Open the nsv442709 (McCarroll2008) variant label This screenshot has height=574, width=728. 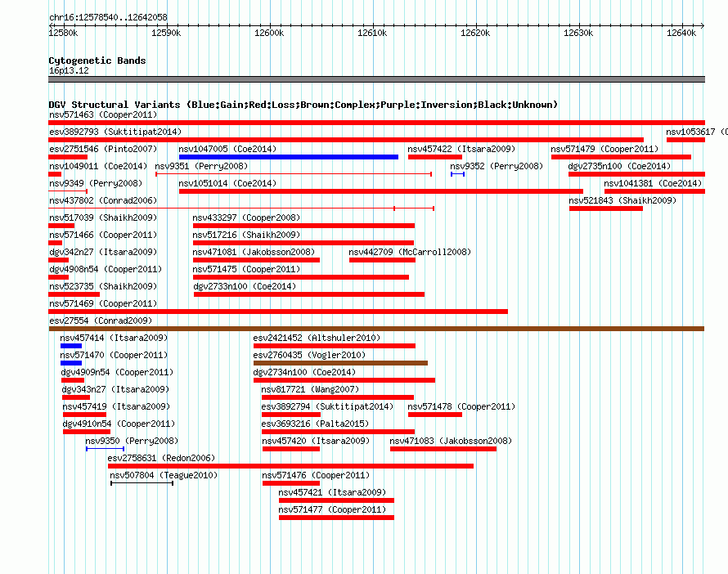[x=410, y=252]
